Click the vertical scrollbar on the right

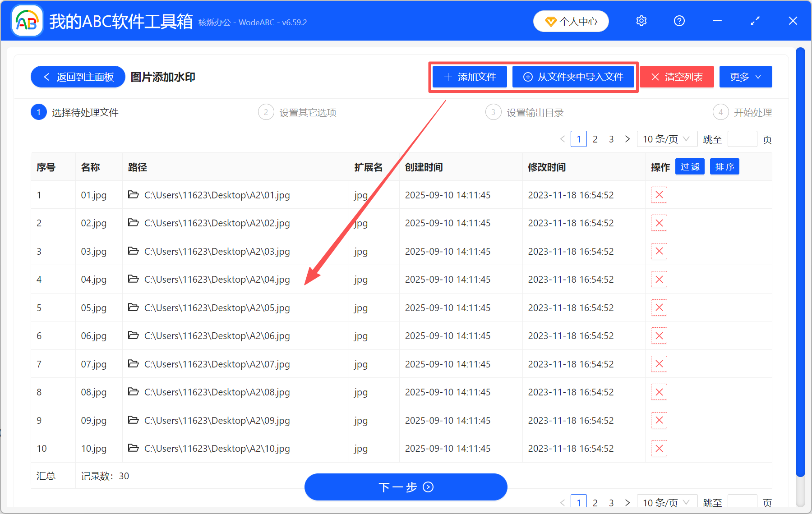[x=800, y=262]
